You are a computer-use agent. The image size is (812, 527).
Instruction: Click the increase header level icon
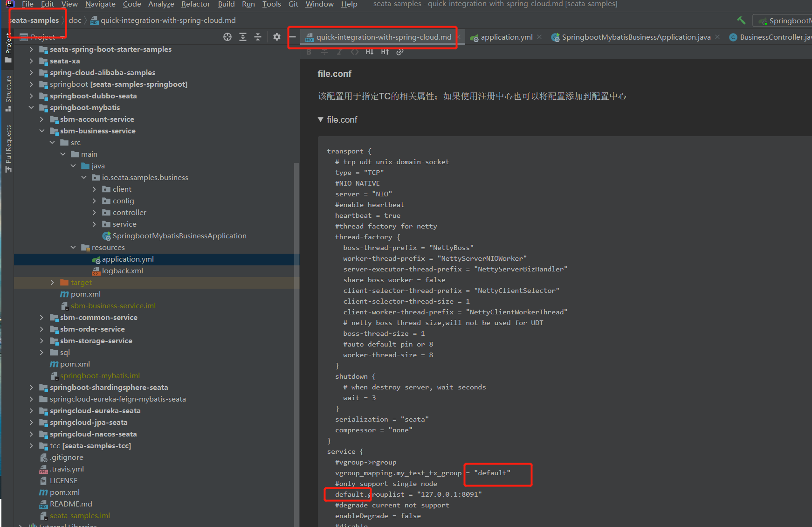tap(385, 52)
